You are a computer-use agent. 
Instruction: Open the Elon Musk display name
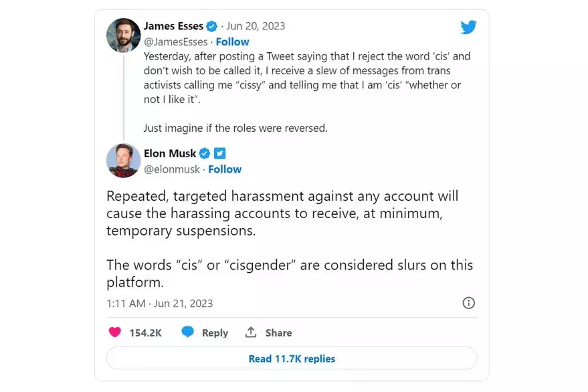tap(170, 153)
